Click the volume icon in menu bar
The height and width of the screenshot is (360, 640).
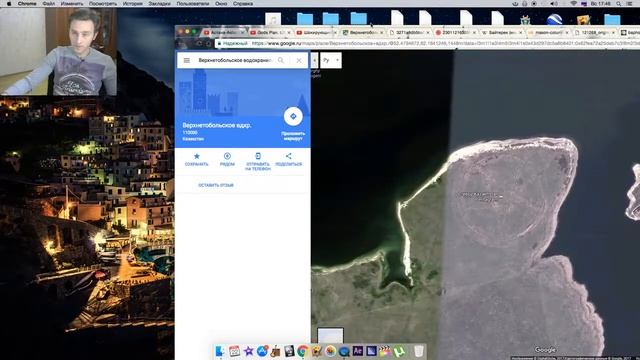(554, 4)
